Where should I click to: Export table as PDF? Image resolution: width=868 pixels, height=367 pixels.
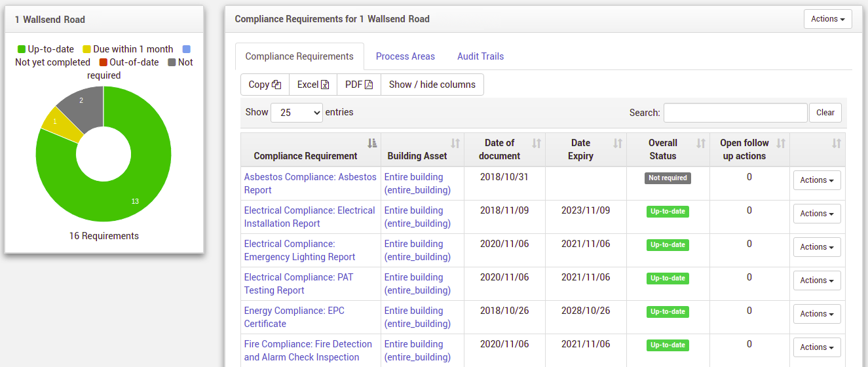(358, 85)
